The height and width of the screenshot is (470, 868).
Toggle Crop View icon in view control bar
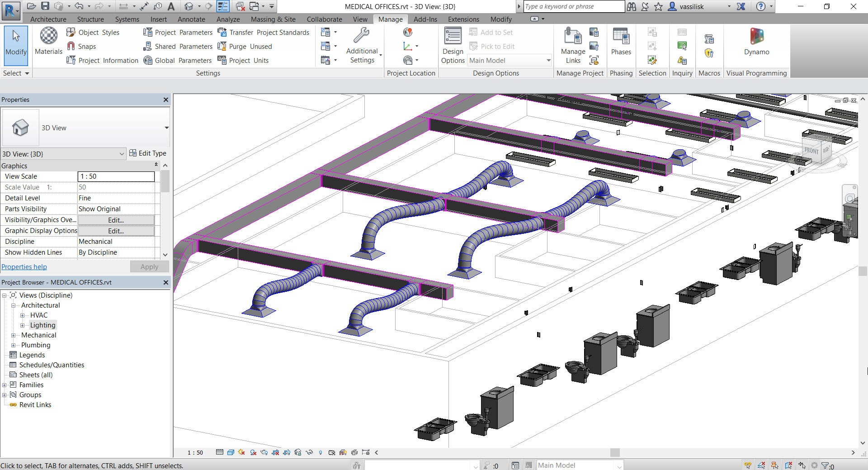(275, 452)
